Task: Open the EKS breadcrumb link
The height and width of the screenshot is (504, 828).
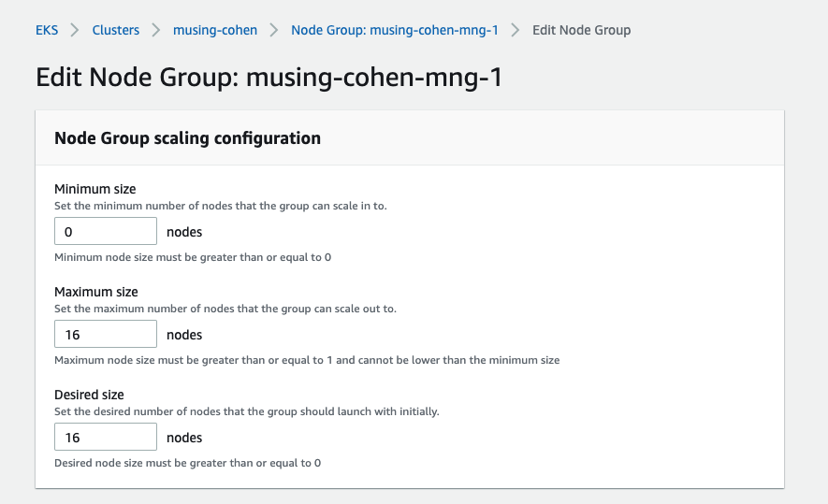Action: tap(47, 30)
